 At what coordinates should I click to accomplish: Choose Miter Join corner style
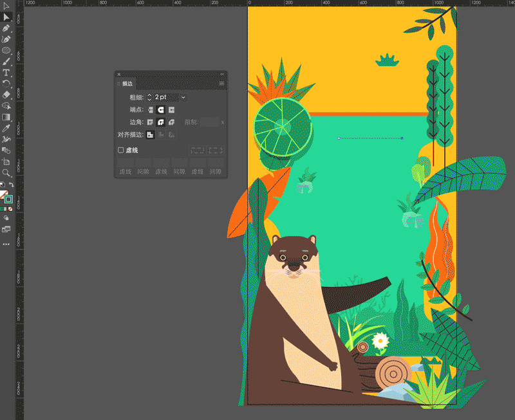(x=150, y=122)
